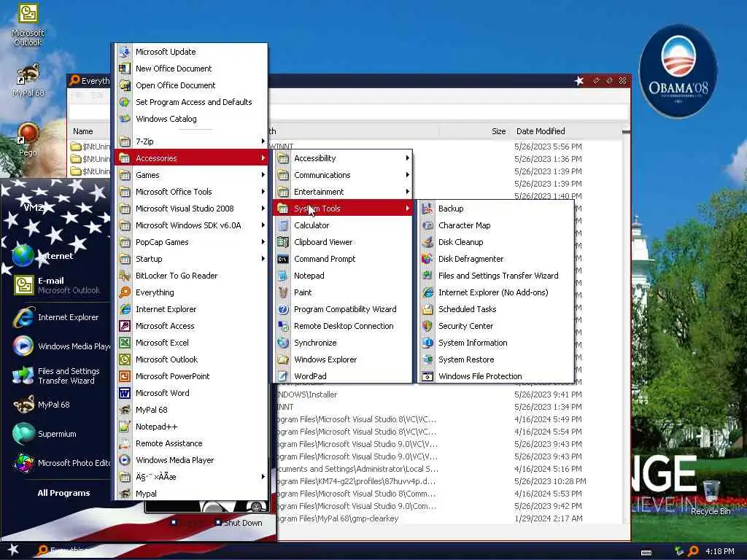Open Windows Explorer
Image resolution: width=747 pixels, height=560 pixels.
[x=343, y=359]
